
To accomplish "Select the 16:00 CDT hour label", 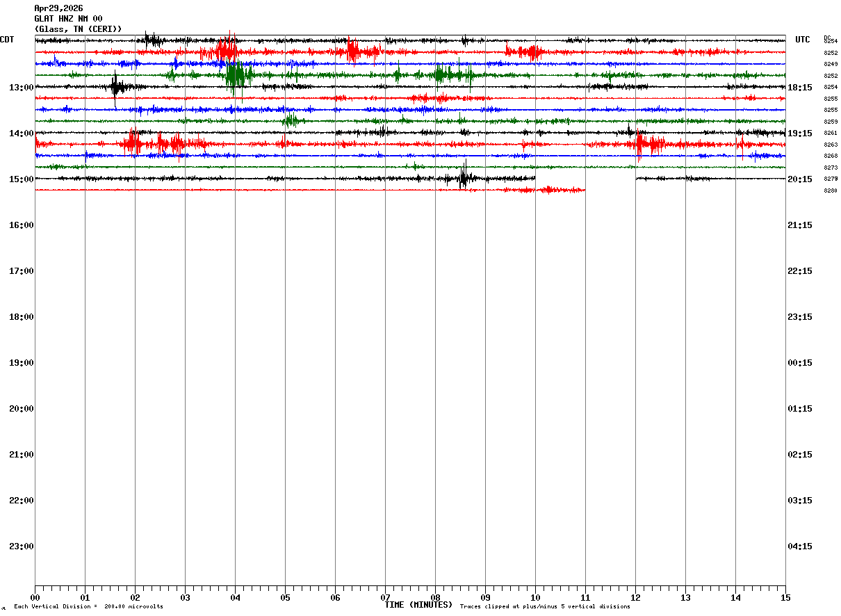I will tap(22, 225).
